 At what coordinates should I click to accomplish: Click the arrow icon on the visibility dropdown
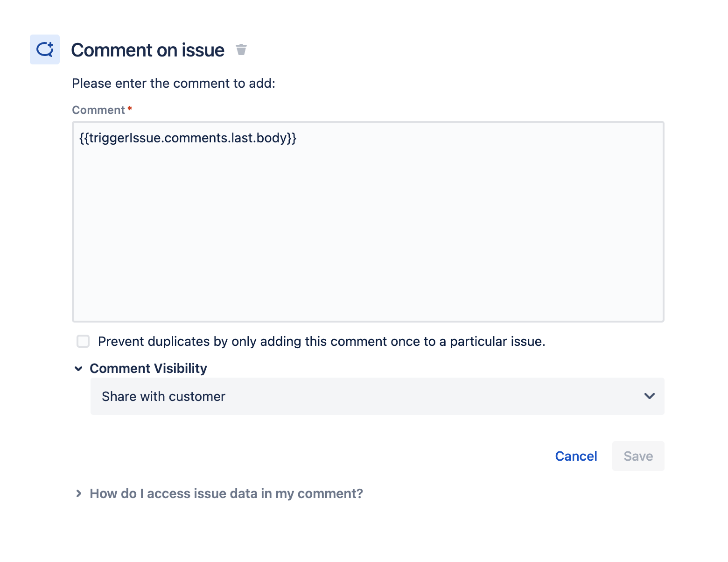[x=649, y=396]
